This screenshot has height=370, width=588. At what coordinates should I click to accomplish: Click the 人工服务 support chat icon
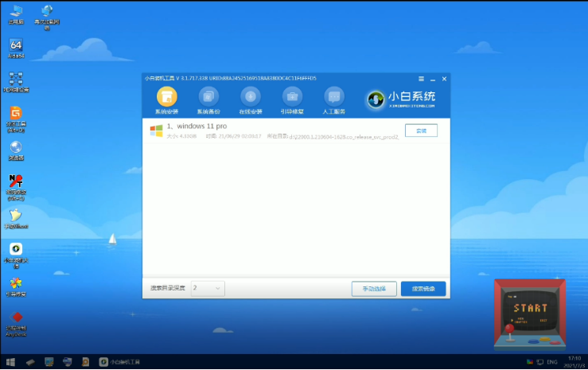pos(334,99)
